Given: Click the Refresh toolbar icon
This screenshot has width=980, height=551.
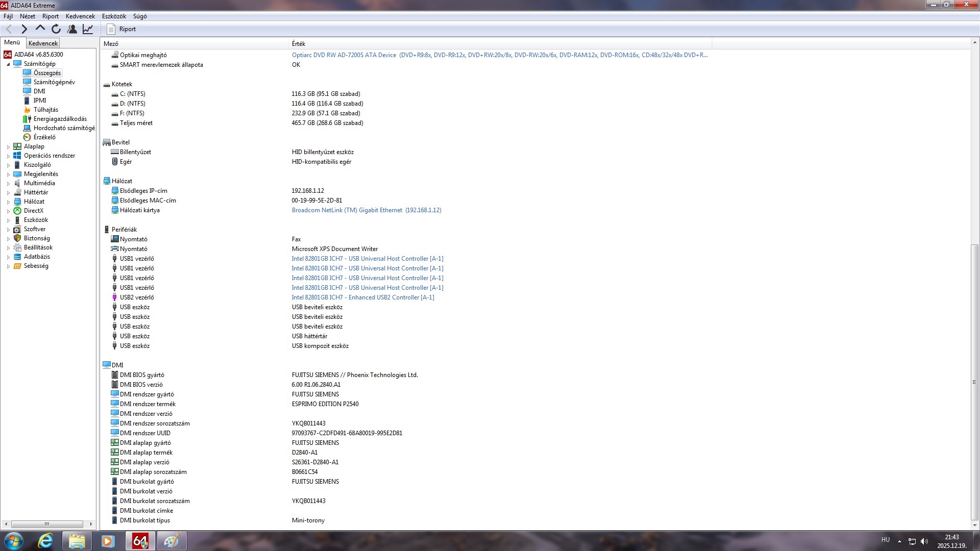Looking at the screenshot, I should [56, 29].
